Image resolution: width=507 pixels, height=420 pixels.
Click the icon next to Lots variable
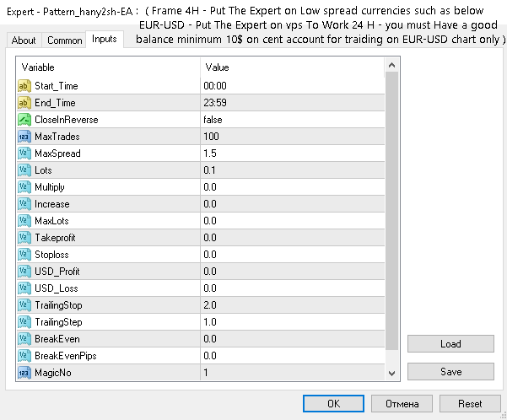[24, 170]
